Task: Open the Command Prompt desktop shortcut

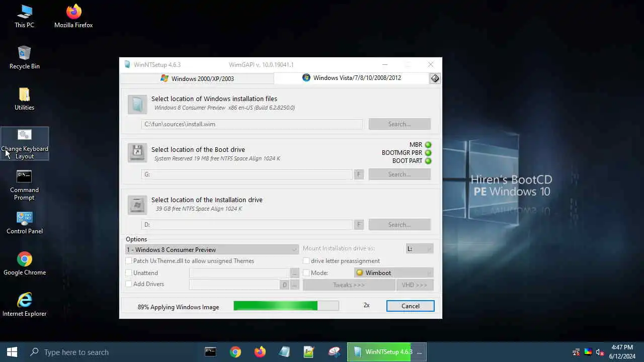Action: [x=24, y=185]
